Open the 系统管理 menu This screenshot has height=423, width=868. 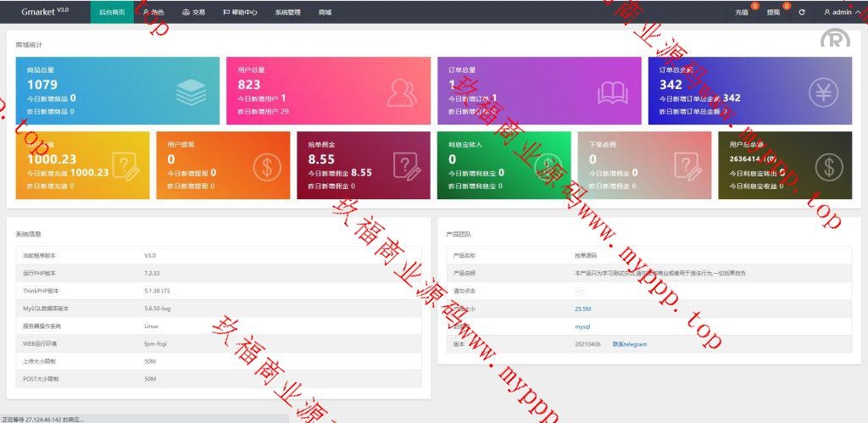287,13
